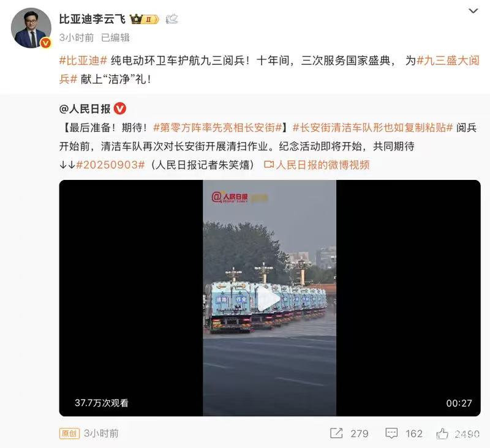Play the cleaning trucks video

(269, 299)
